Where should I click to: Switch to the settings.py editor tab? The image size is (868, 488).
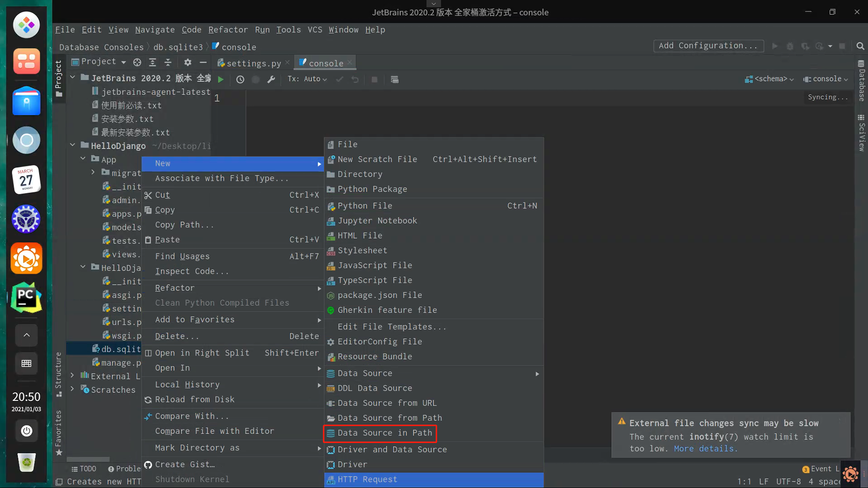point(253,63)
